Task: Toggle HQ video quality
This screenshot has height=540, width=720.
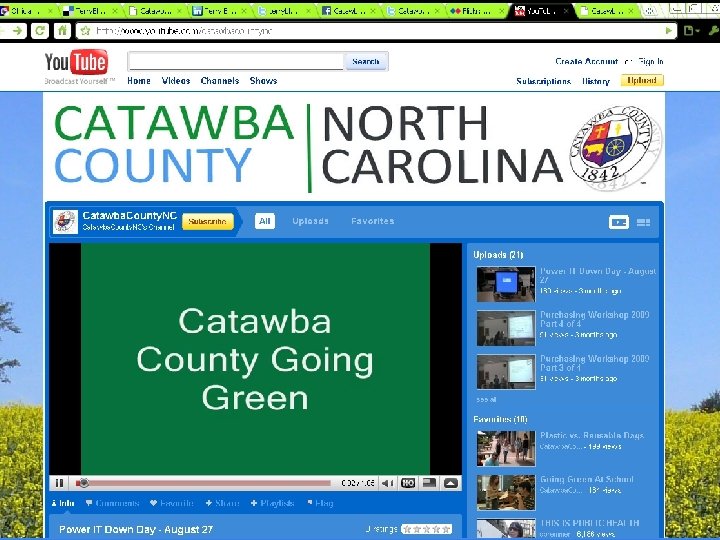Action: click(408, 483)
